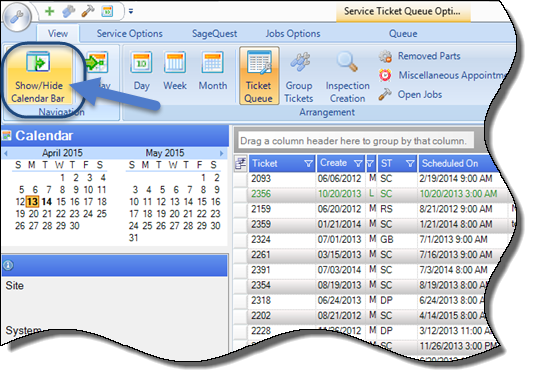Viewport: 533px width, 378px height.
Task: Open the Ticket column filter
Action: click(x=308, y=164)
